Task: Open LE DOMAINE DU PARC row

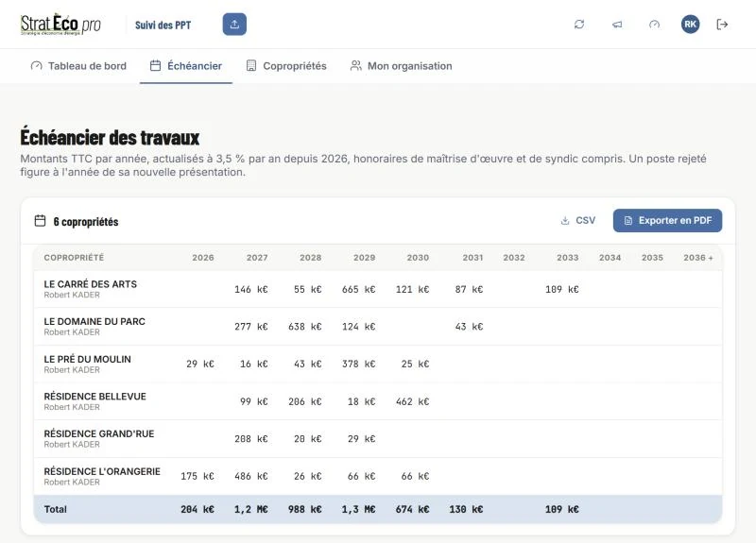Action: click(377, 326)
